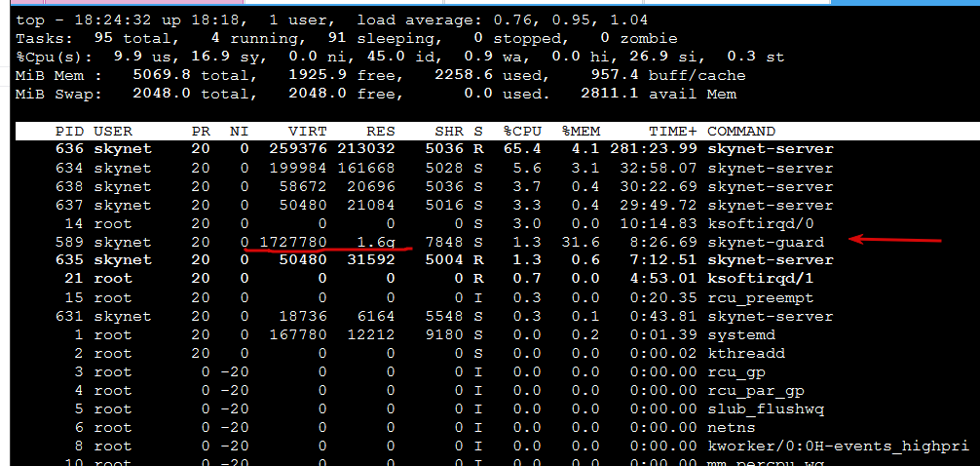This screenshot has width=980, height=466.
Task: Click the ksoftirqd/0 command name
Action: pyautogui.click(x=761, y=223)
